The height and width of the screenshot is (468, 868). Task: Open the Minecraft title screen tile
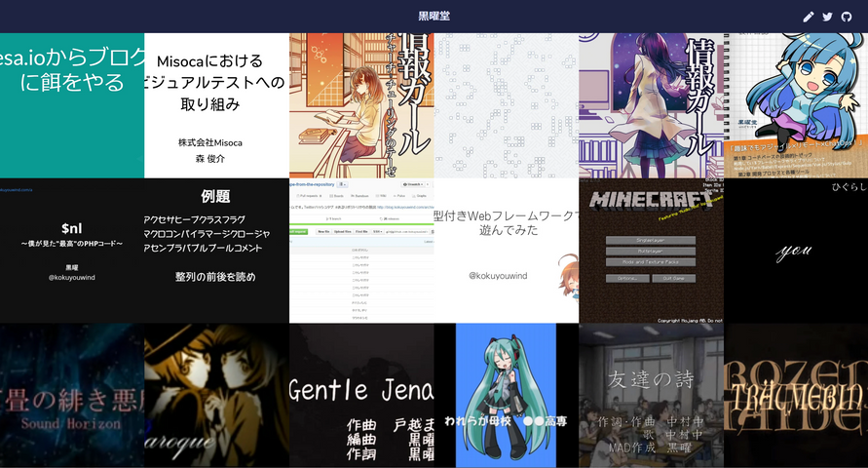coord(651,251)
